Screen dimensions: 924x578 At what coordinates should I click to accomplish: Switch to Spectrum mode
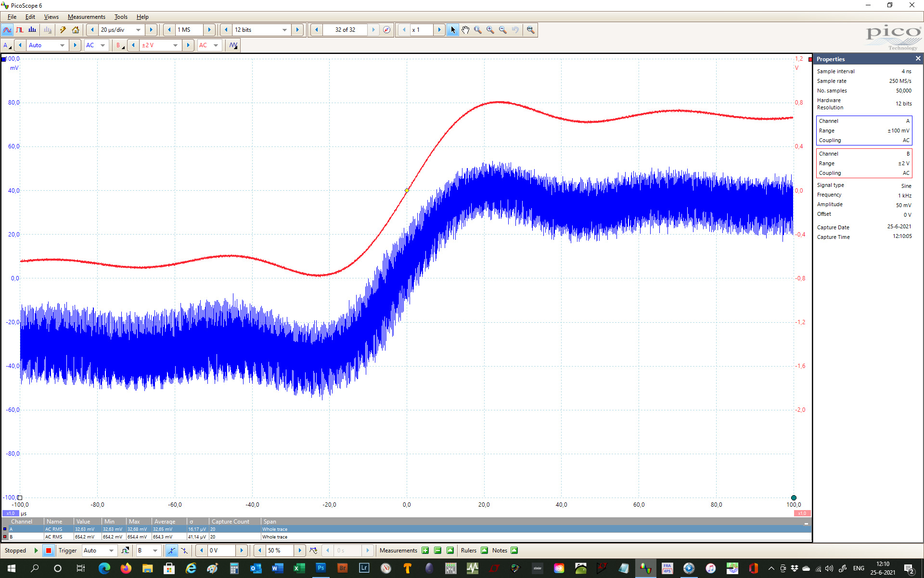32,30
